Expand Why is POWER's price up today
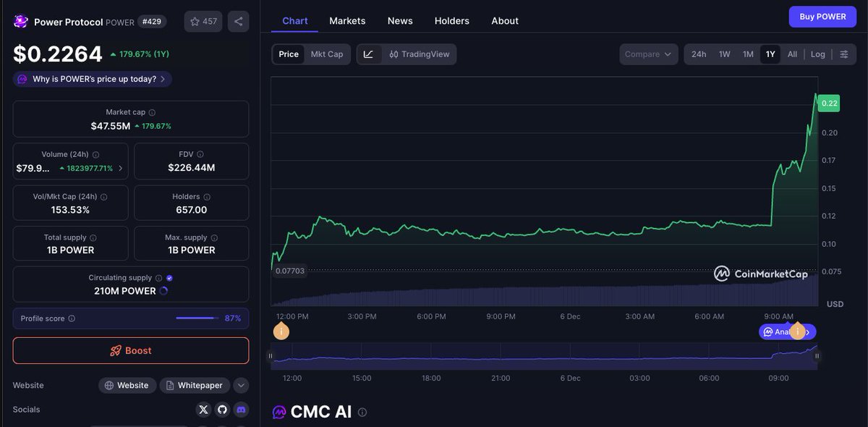Viewport: 868px width, 427px height. point(93,79)
